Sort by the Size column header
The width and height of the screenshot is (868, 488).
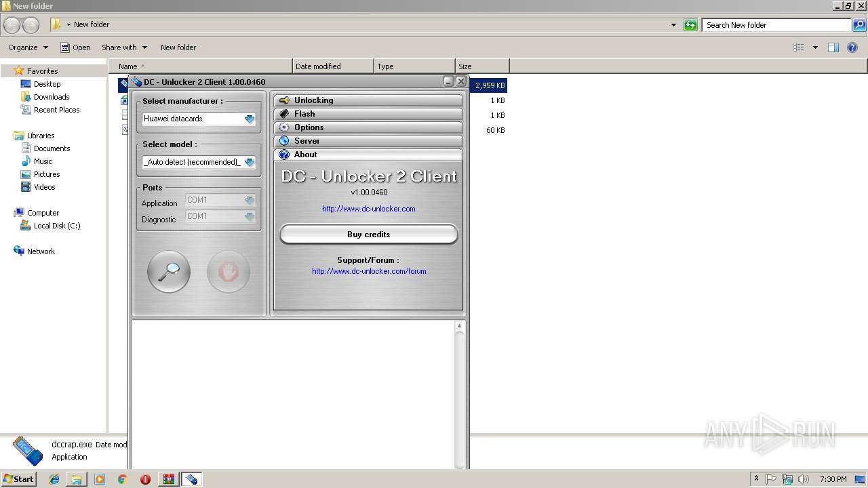[x=482, y=66]
